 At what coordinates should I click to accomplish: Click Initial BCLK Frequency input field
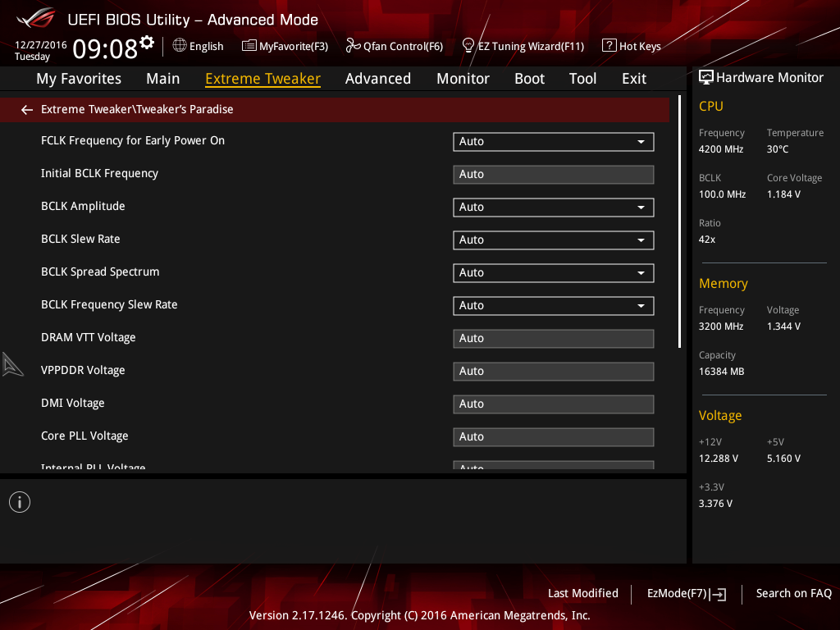[x=554, y=175]
